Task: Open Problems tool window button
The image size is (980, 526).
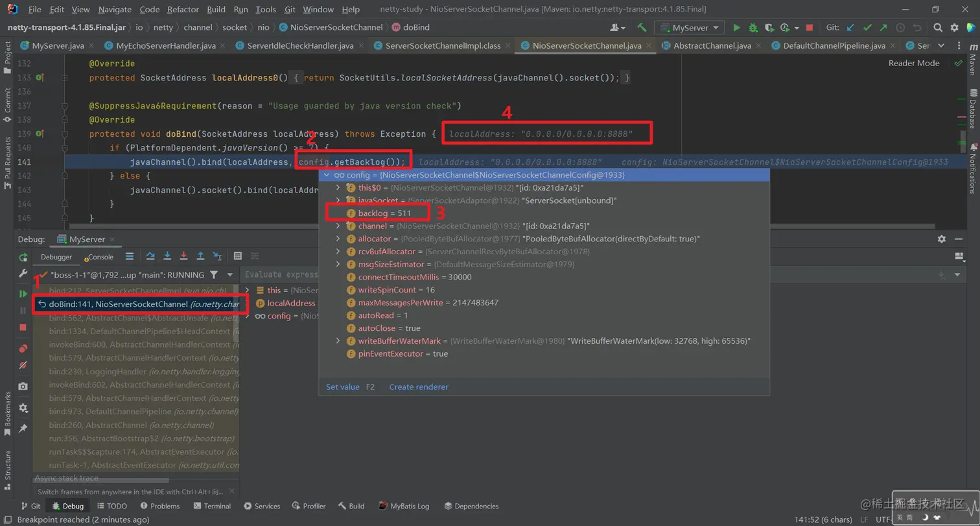Action: pyautogui.click(x=159, y=506)
